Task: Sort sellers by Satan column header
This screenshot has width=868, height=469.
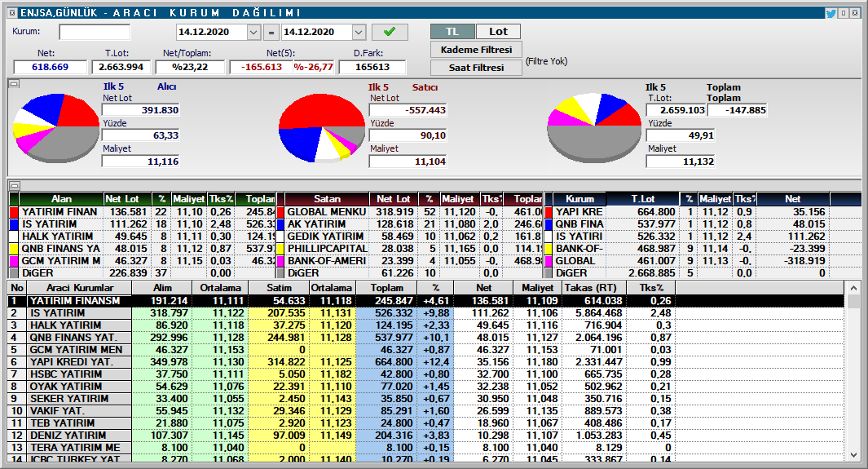Action: 327,199
